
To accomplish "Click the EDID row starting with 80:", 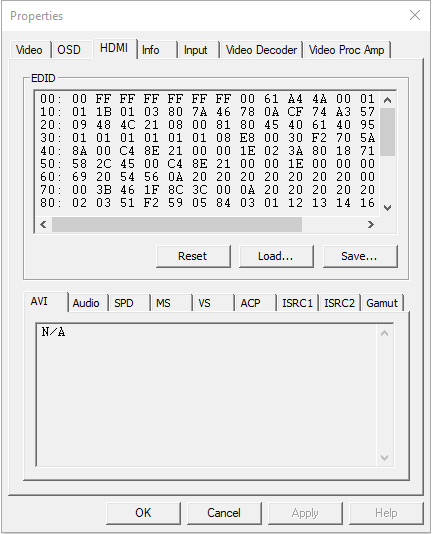I will [x=207, y=203].
